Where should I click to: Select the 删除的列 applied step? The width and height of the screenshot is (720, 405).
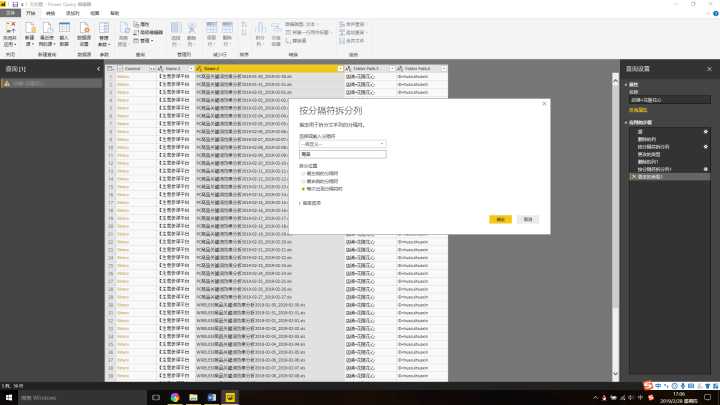(x=647, y=139)
